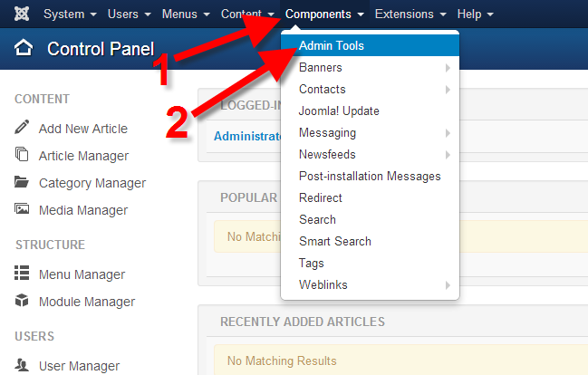Click the Add New Article pencil icon
The image size is (588, 375).
coord(22,128)
